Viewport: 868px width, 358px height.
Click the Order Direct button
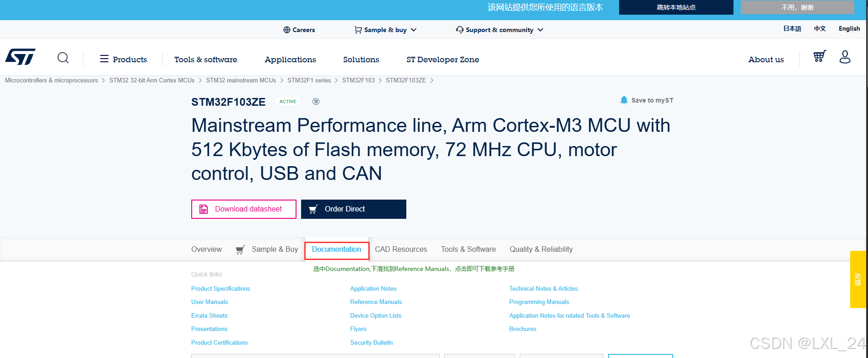354,209
